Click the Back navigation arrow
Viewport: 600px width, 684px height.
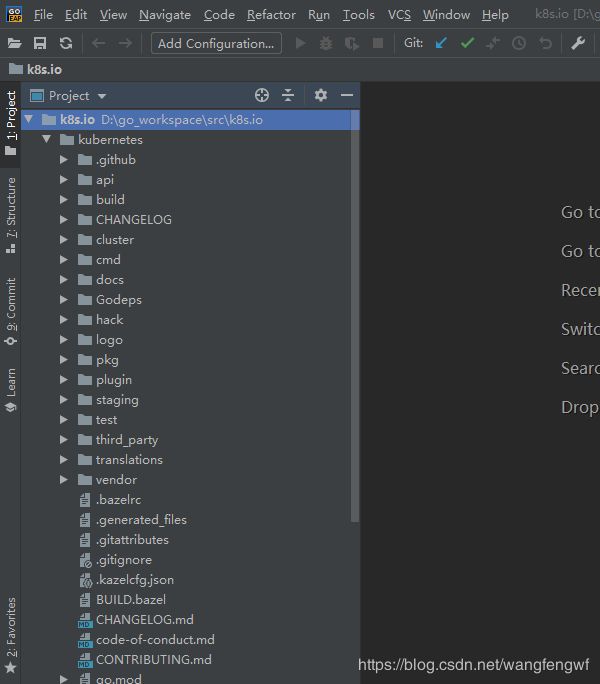click(x=98, y=43)
